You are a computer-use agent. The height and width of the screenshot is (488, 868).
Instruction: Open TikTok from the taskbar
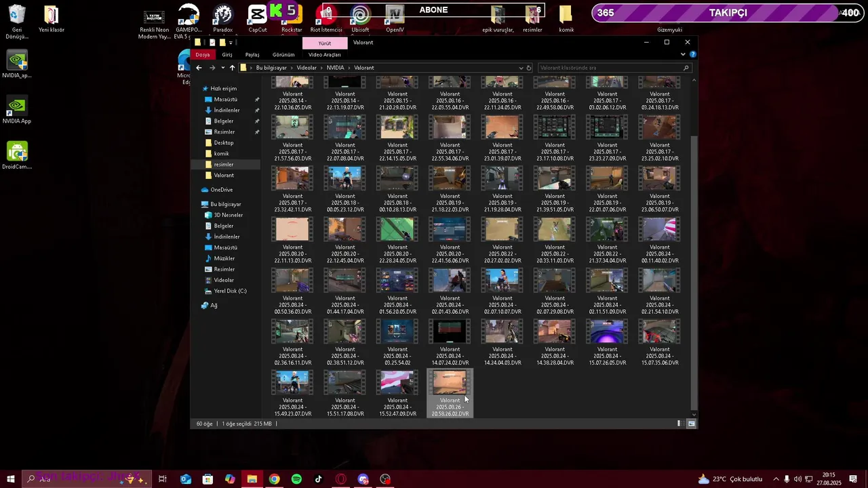click(319, 479)
